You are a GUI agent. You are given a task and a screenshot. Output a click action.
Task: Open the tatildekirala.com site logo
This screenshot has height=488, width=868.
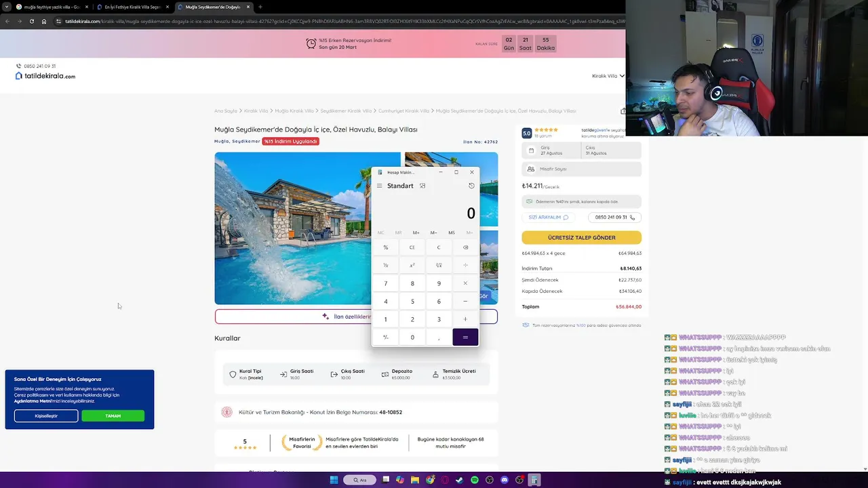pyautogui.click(x=45, y=76)
